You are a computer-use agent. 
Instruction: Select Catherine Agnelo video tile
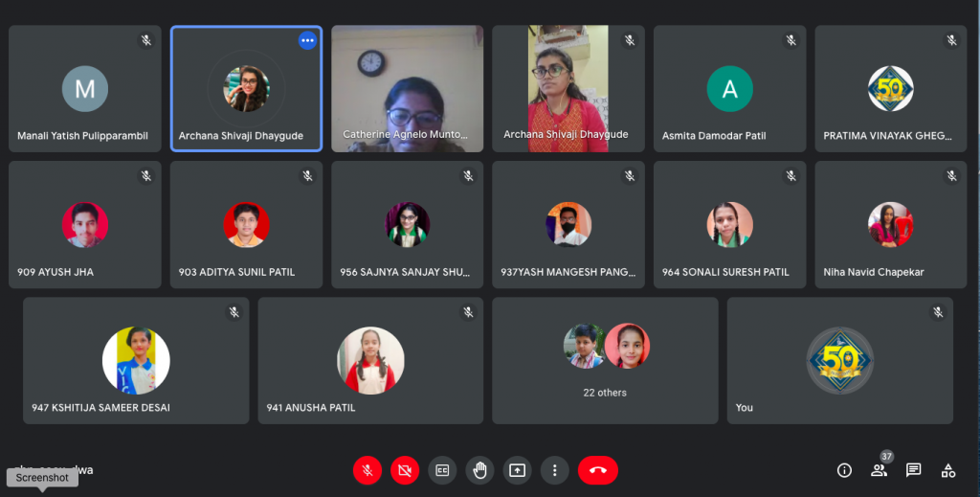[408, 89]
